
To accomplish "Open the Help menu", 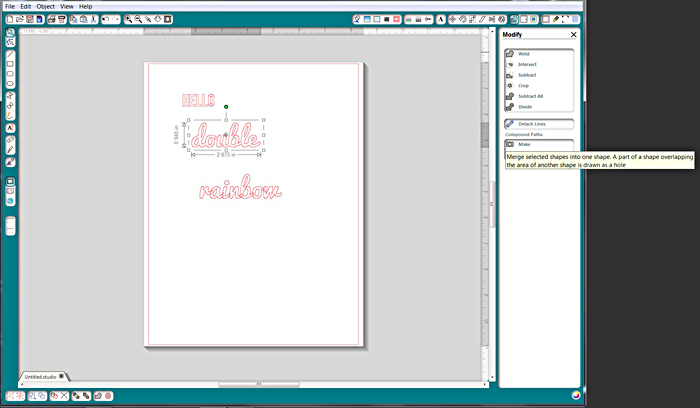I will [85, 6].
